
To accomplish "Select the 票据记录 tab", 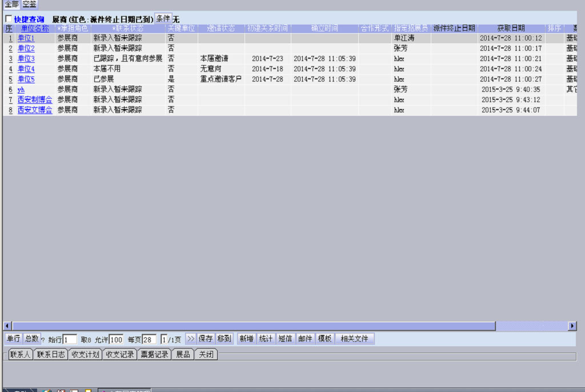I will [154, 354].
